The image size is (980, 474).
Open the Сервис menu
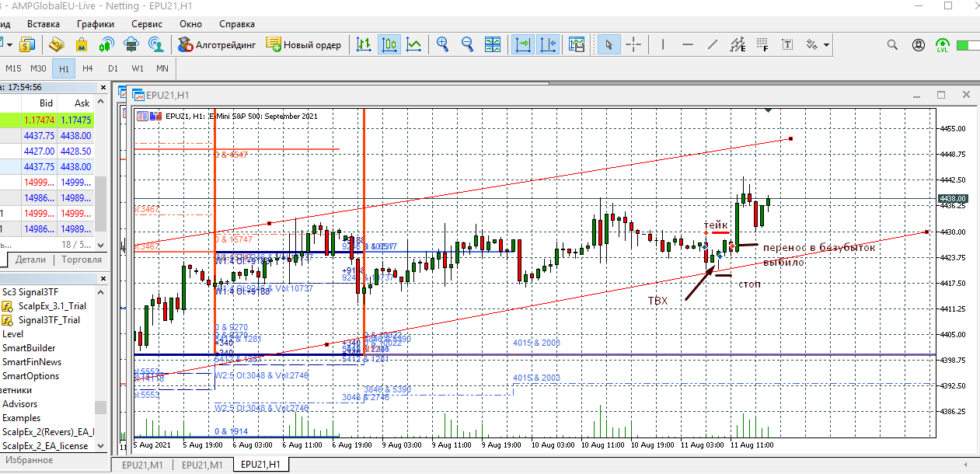click(x=147, y=24)
